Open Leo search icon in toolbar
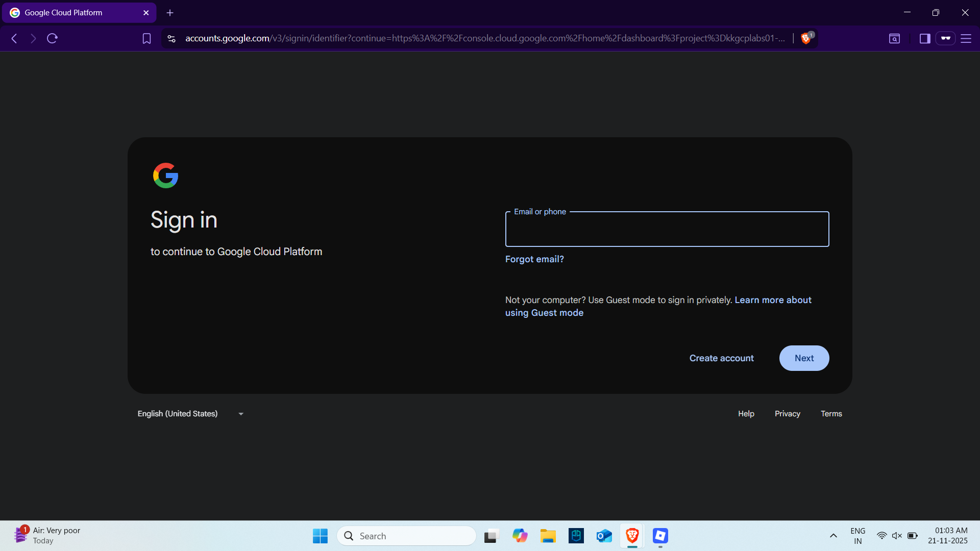Screen dimensions: 980x551 (x=894, y=38)
